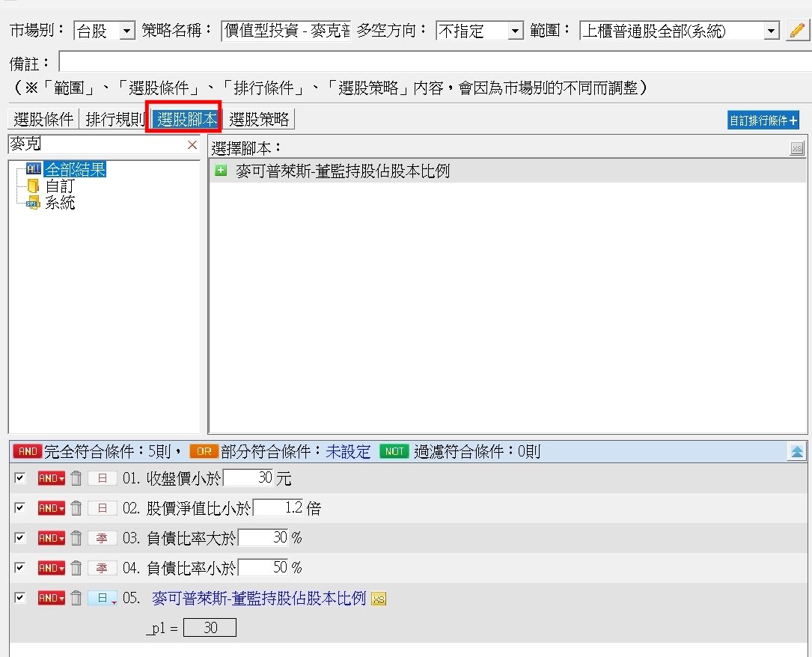Clear the 麥克 search text with X
This screenshot has height=657, width=812.
click(x=192, y=145)
